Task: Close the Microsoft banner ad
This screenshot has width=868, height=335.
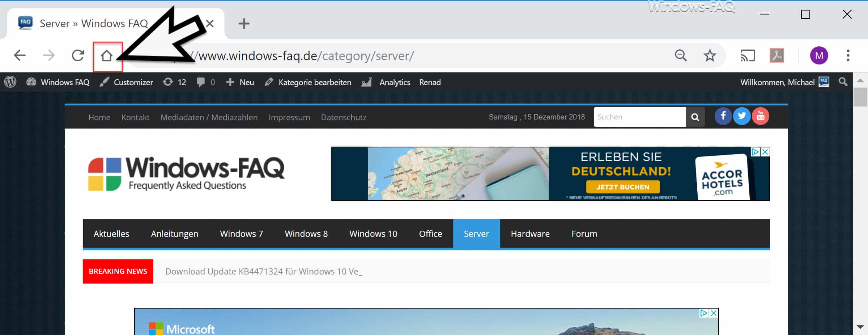Action: point(714,313)
